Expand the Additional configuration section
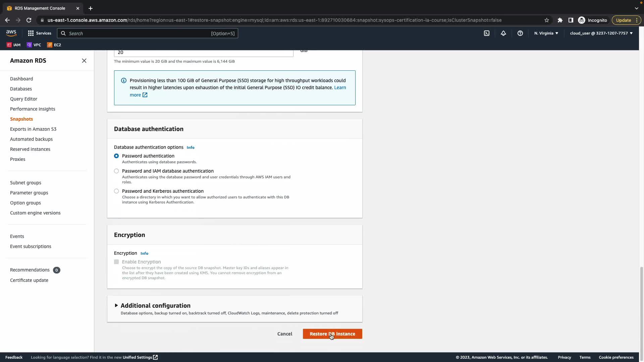Image resolution: width=644 pixels, height=362 pixels. coord(155,305)
